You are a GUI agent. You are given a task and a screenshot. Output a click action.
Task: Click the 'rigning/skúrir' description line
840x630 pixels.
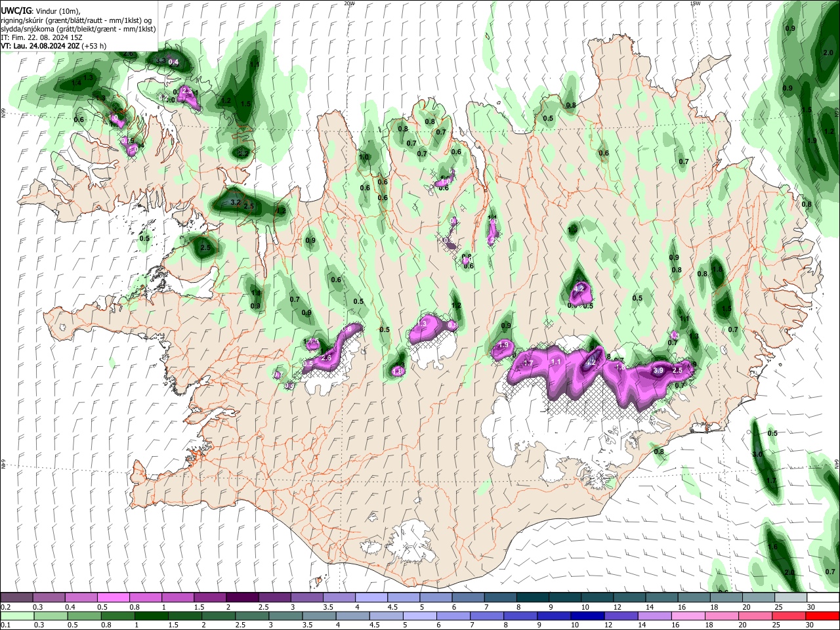tap(77, 21)
